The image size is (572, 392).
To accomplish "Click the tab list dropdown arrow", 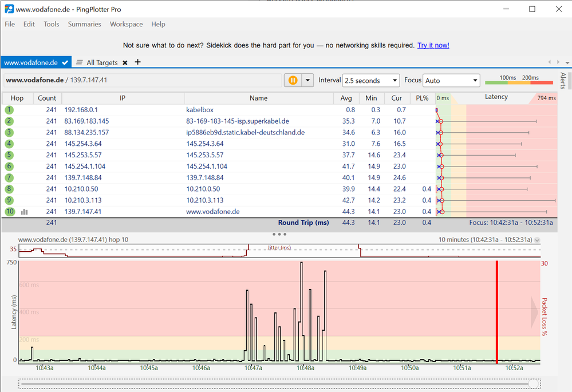I will 567,63.
